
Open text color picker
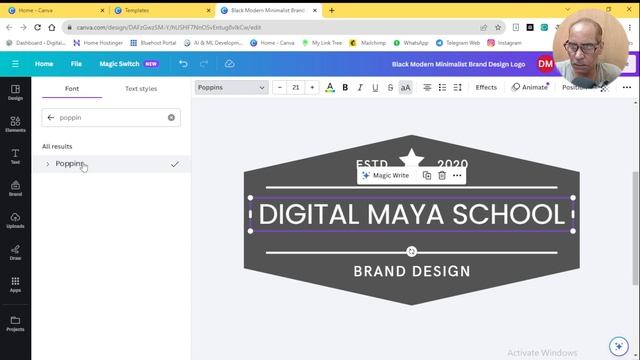pos(330,87)
